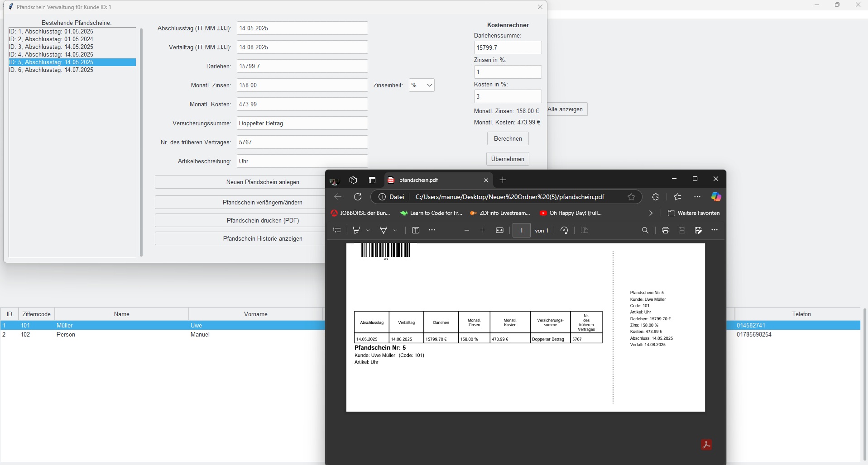868x465 pixels.
Task: Open tab actions menu icon
Action: click(372, 180)
